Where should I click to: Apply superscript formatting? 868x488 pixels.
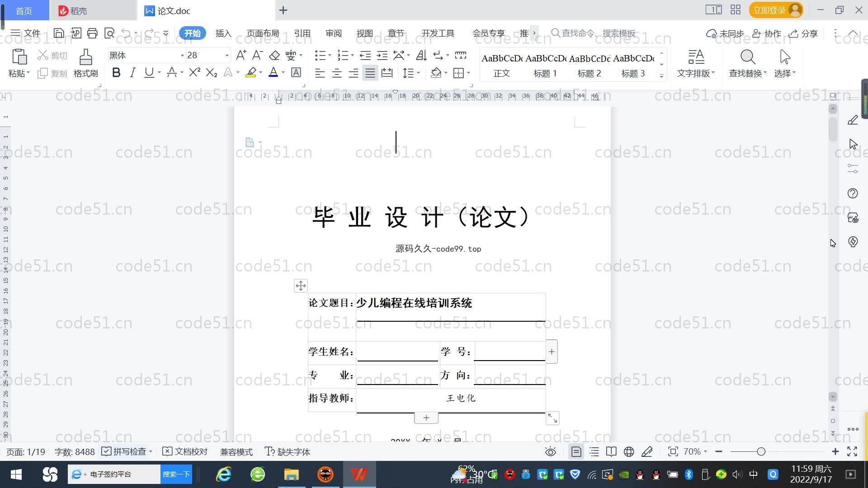195,72
